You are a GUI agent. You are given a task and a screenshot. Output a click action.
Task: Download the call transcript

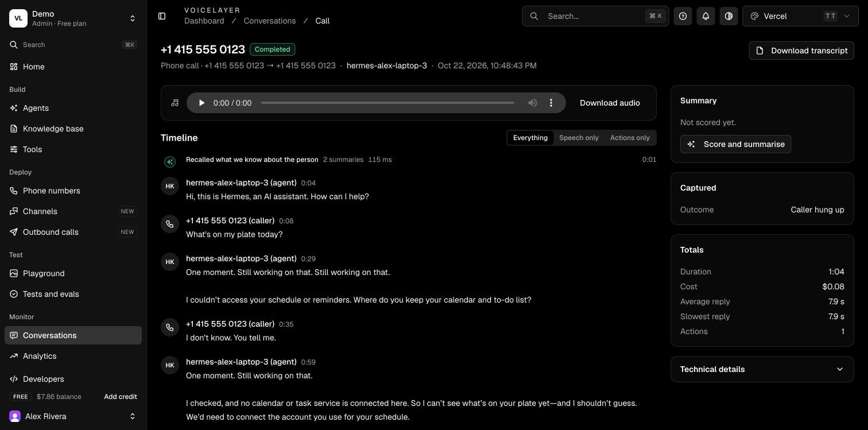coord(801,51)
